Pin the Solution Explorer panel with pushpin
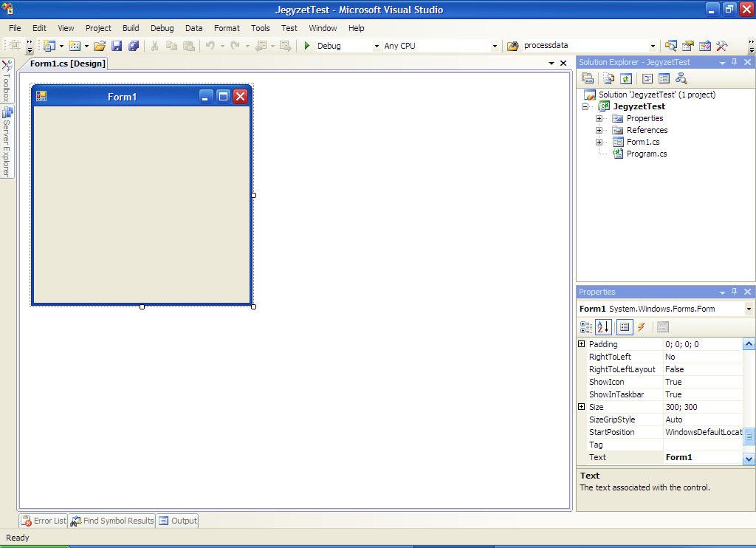 [735, 62]
